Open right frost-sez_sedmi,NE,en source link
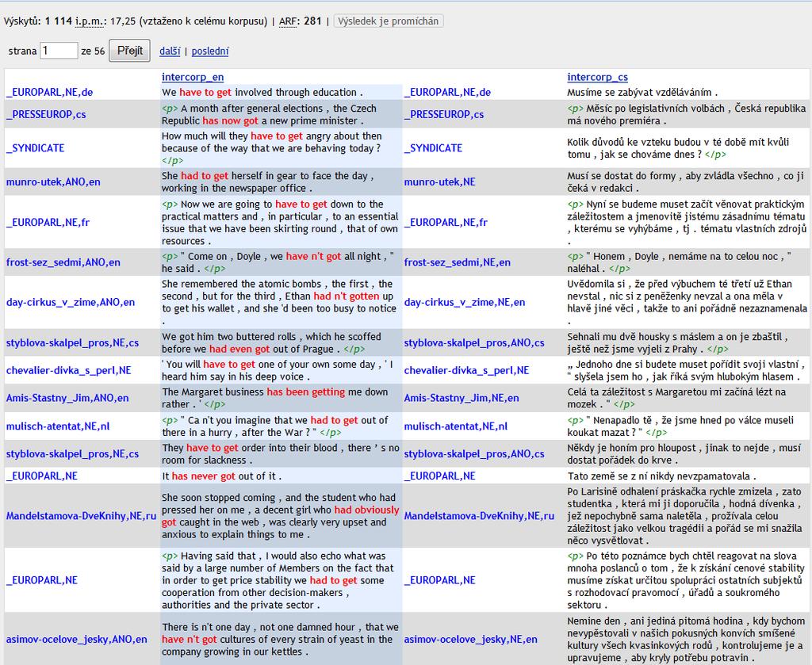Screen dimensions: 812x665 click(458, 262)
